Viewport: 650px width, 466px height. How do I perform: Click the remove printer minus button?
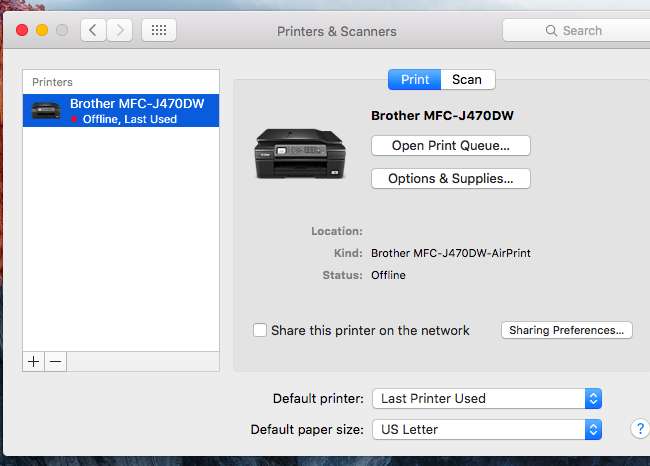pyautogui.click(x=55, y=362)
